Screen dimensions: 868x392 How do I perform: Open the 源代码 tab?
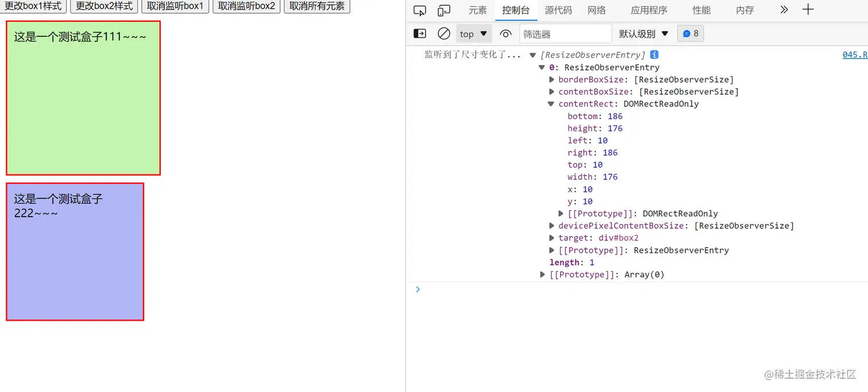pos(558,10)
